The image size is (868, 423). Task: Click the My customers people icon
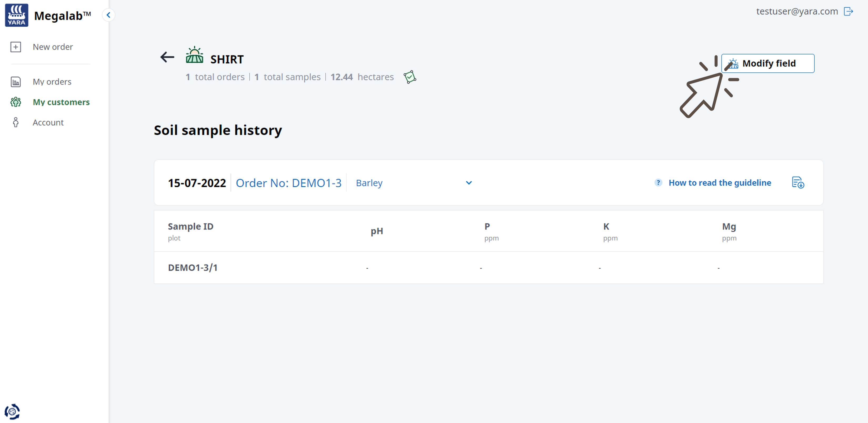(16, 102)
